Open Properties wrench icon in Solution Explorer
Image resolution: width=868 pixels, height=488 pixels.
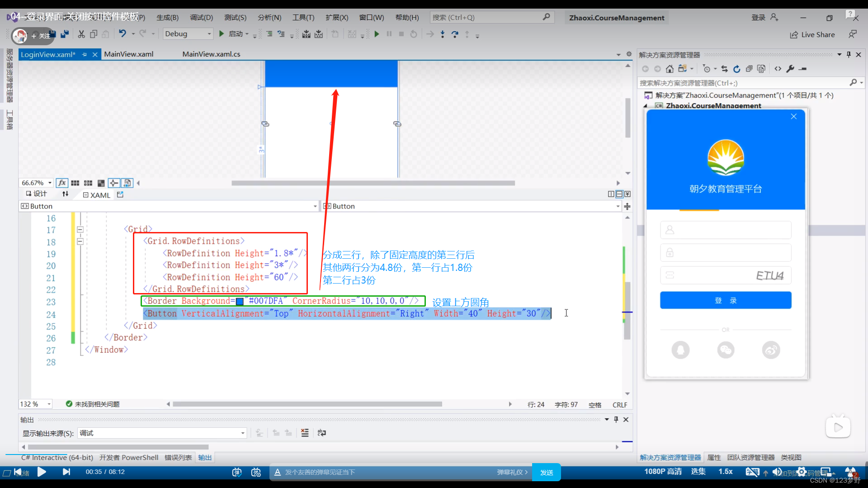pyautogui.click(x=790, y=69)
